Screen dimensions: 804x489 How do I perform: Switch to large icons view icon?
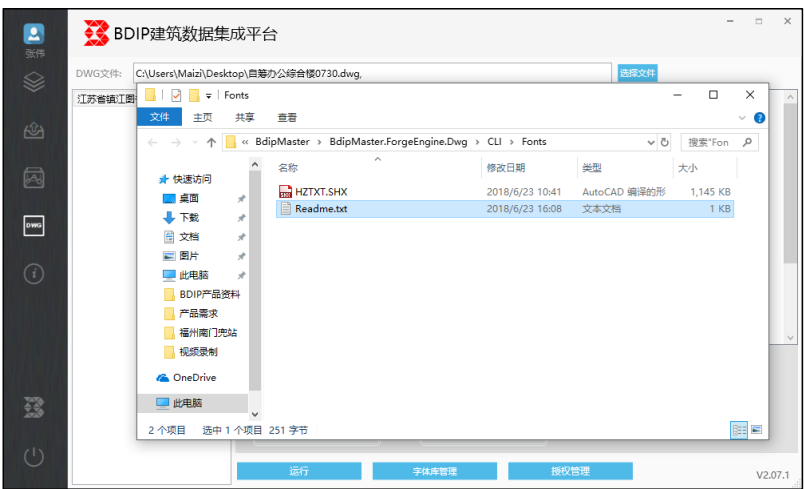[757, 430]
